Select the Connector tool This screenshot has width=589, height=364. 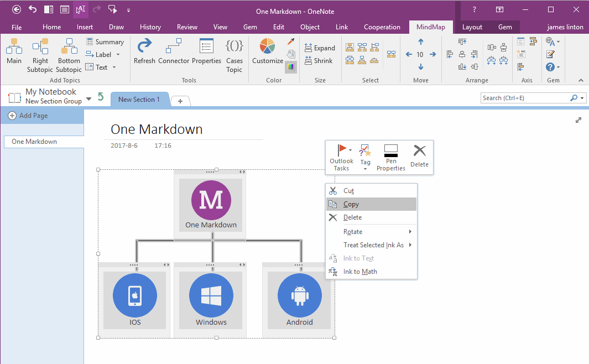pos(174,51)
